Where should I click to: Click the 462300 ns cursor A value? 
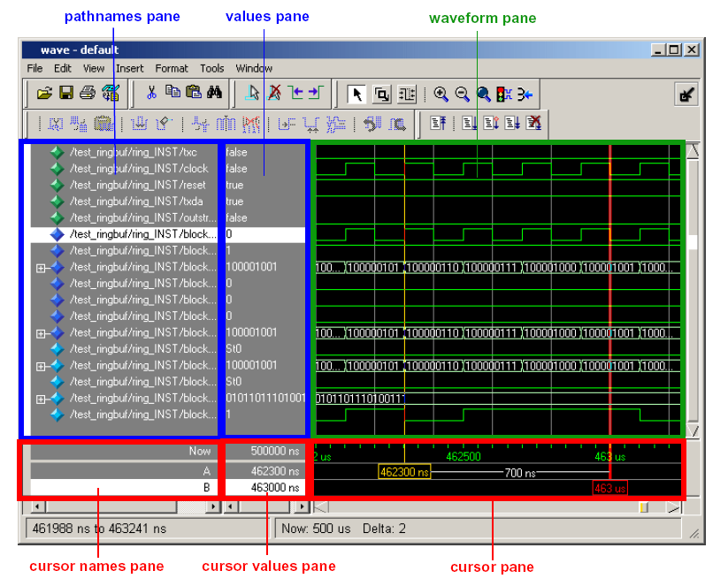pyautogui.click(x=275, y=471)
